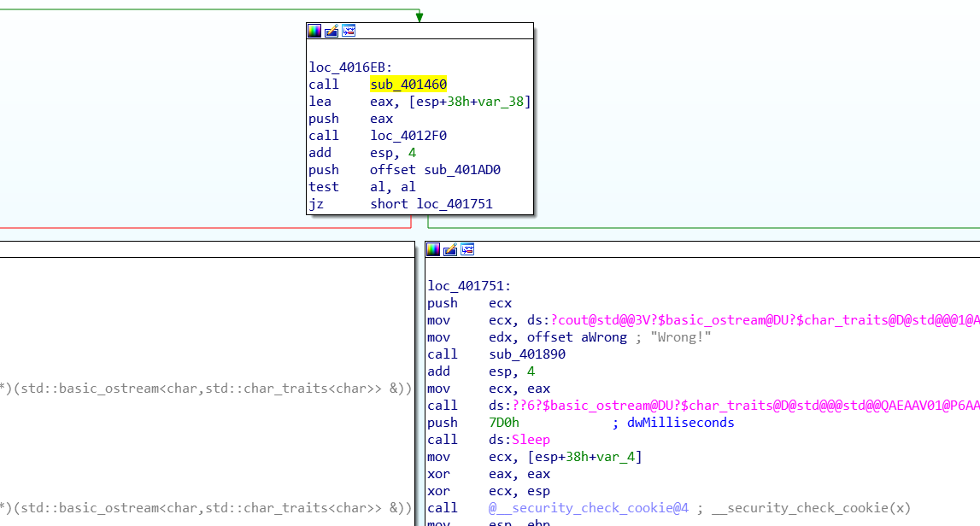Click the group nodes icon on loc_401751 block

coord(467,249)
